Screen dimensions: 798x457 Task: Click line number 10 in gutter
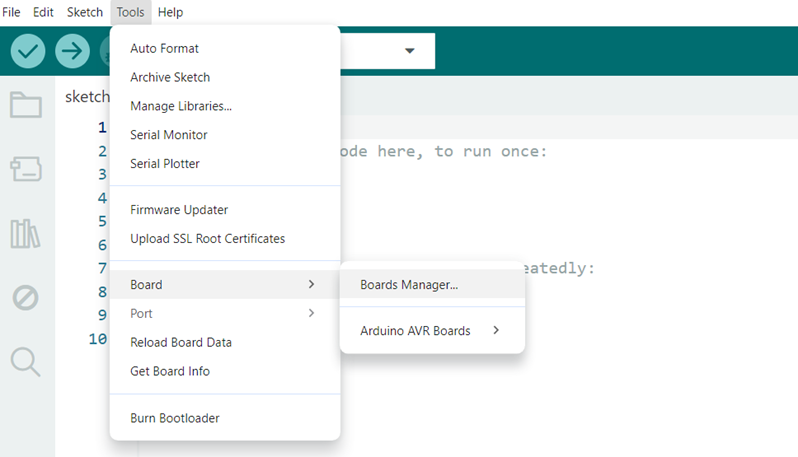tap(98, 339)
